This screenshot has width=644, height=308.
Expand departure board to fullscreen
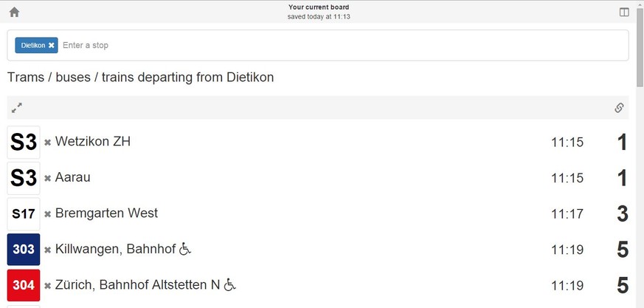17,108
